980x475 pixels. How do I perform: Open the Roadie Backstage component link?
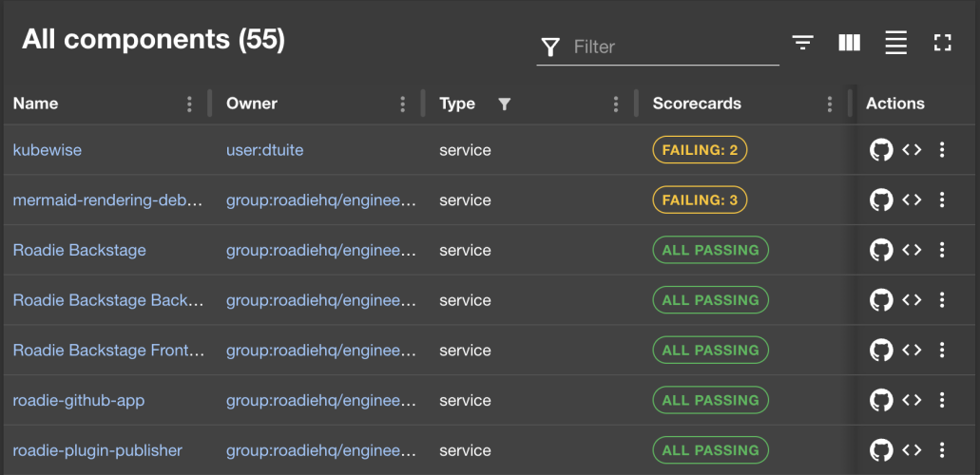click(80, 250)
